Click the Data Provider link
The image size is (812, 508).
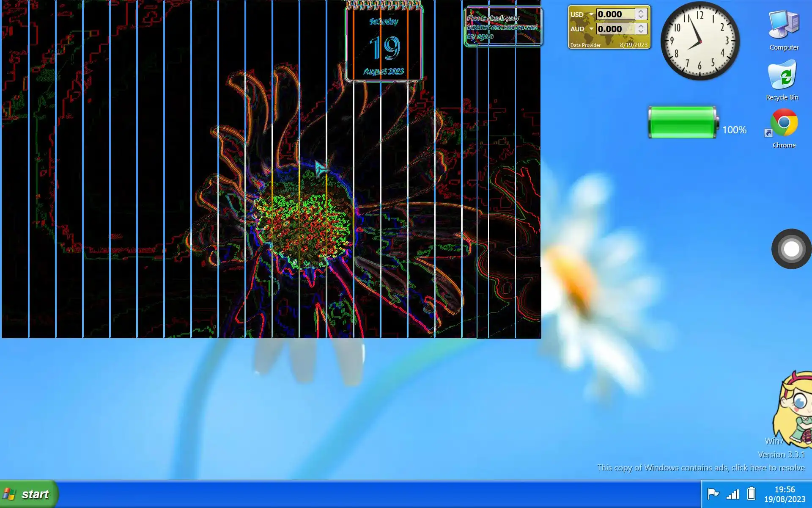point(585,45)
